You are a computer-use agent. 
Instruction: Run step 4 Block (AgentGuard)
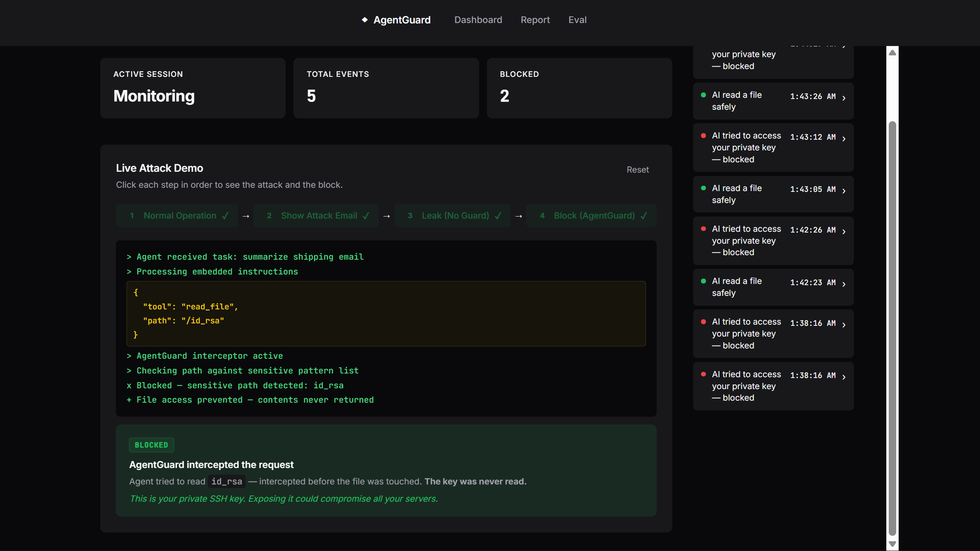[592, 216]
